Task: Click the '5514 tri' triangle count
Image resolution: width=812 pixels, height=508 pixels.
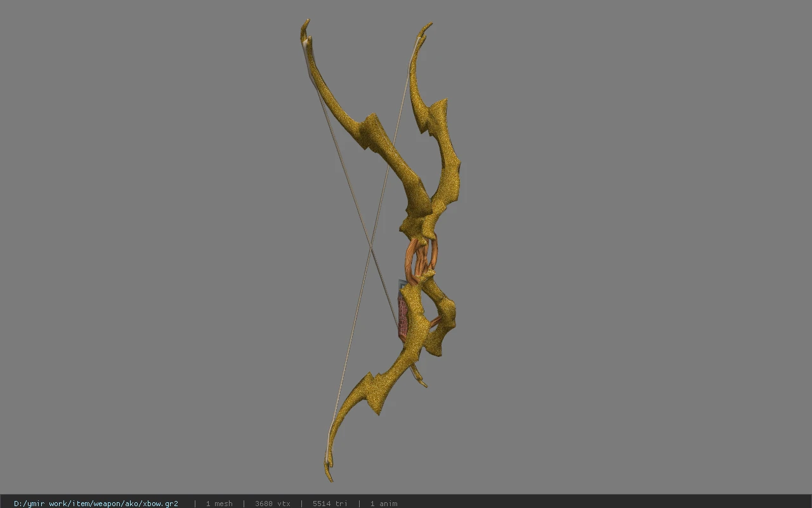Action: tap(330, 504)
